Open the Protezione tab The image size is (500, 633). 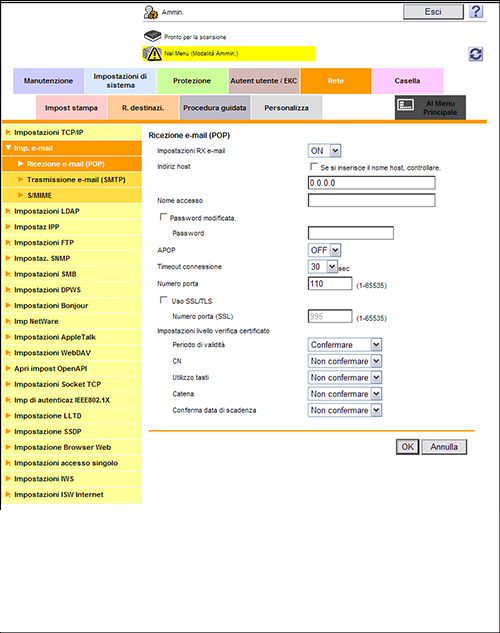[192, 81]
